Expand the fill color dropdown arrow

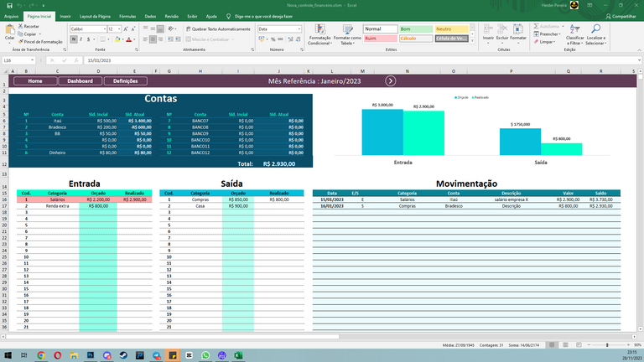pos(122,40)
